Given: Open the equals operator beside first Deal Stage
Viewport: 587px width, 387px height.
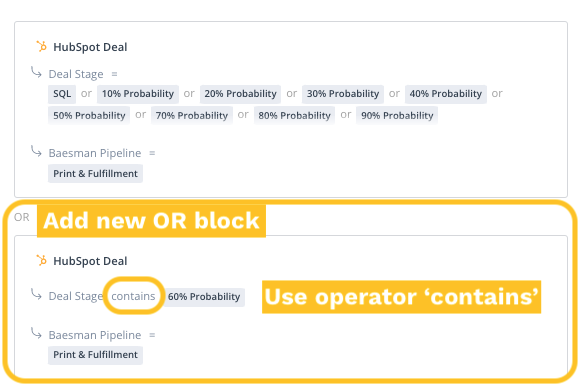Looking at the screenshot, I should pyautogui.click(x=115, y=74).
